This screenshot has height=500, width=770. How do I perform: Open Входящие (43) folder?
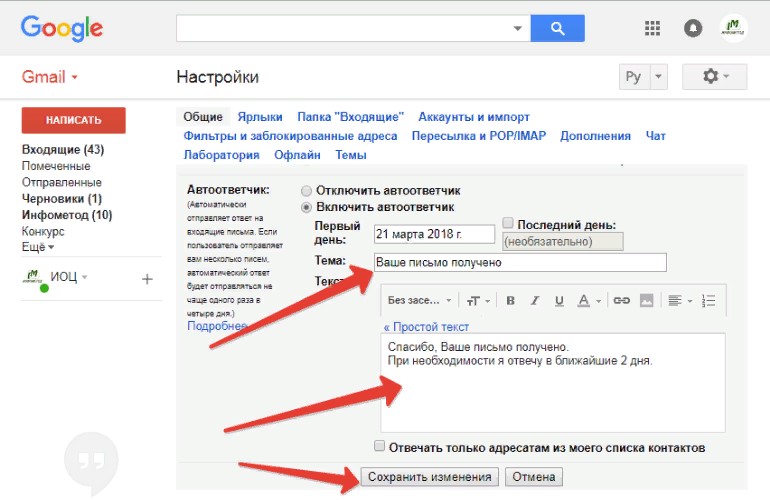(63, 149)
